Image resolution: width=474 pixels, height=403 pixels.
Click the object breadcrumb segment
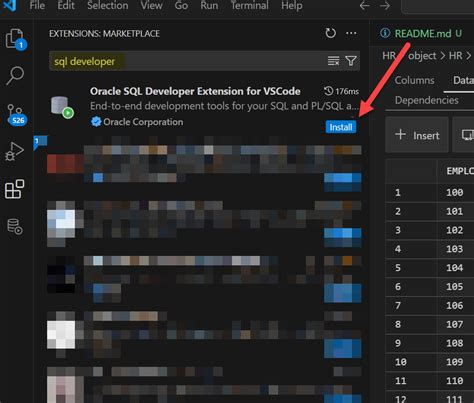click(x=422, y=56)
